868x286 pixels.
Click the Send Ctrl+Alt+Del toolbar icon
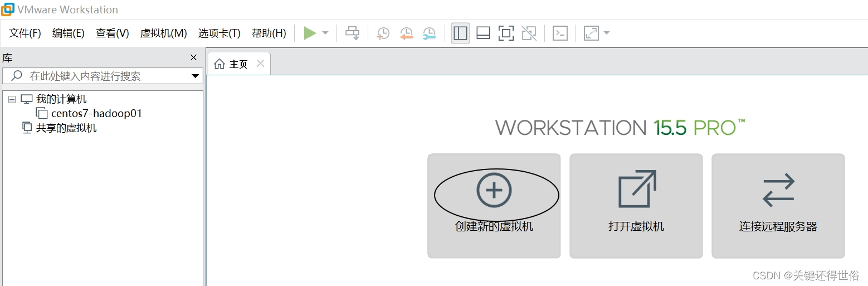tap(353, 33)
